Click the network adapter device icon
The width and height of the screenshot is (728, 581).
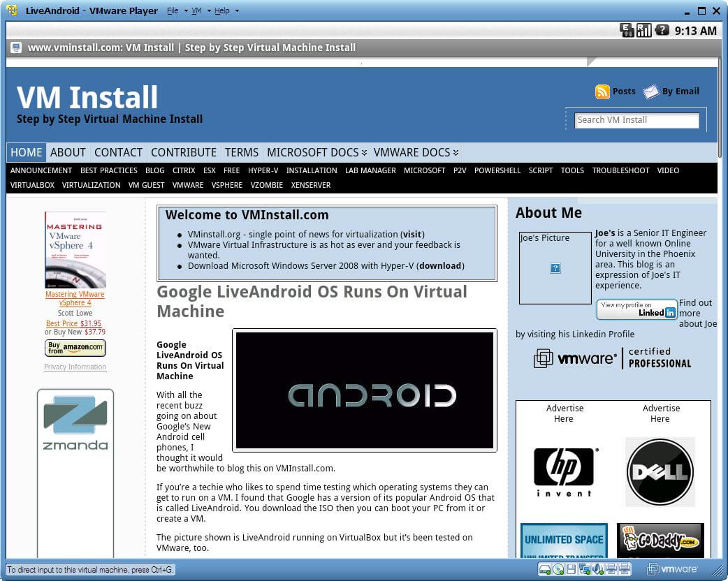[x=585, y=569]
